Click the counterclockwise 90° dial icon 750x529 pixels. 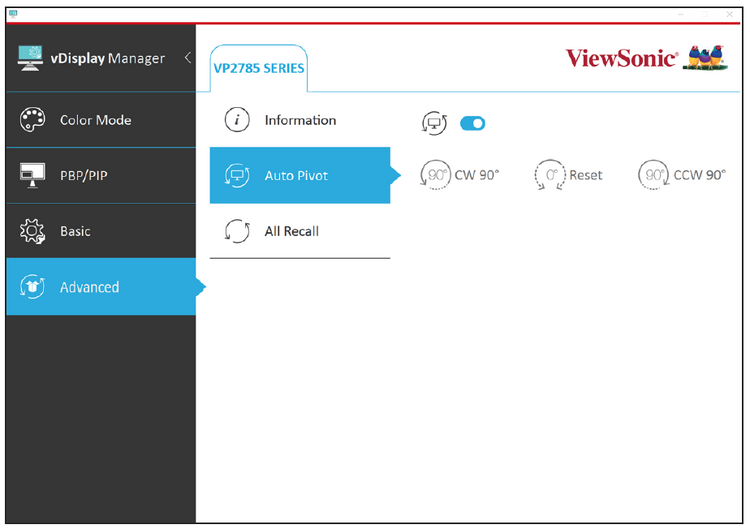tap(653, 175)
